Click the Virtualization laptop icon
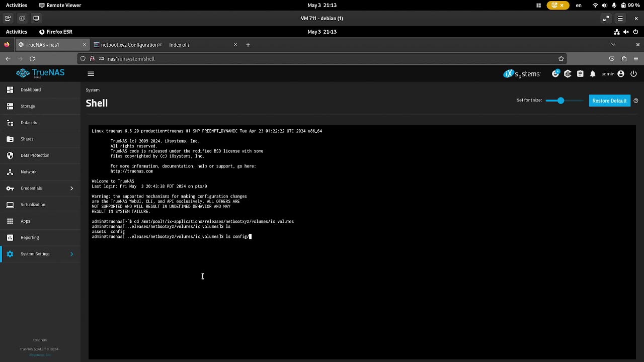Screen dimensions: 644x362 click(x=10, y=205)
